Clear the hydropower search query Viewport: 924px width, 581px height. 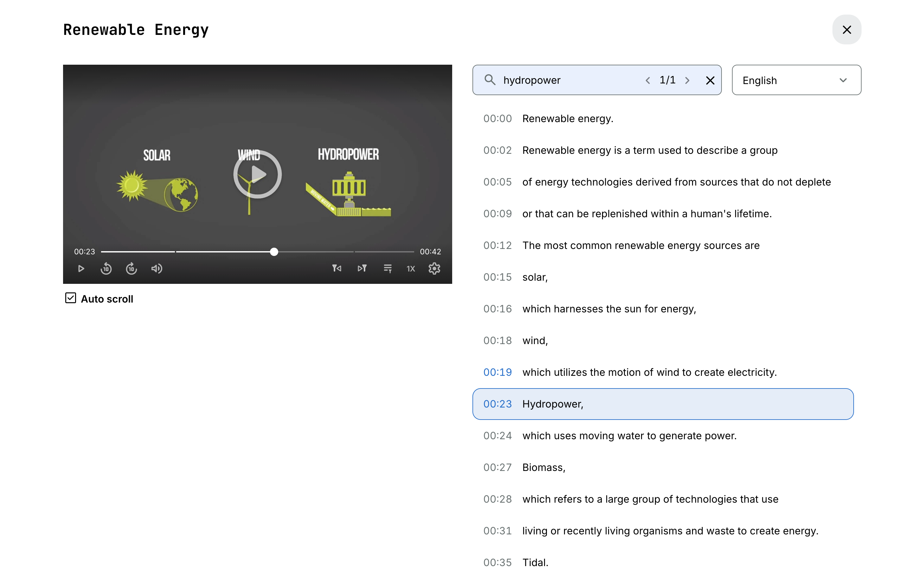coord(710,80)
